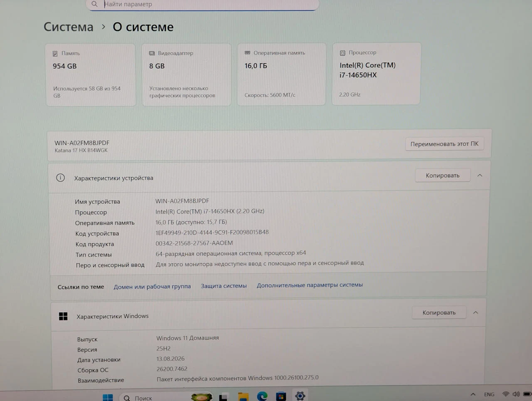532x401 pixels.
Task: Click Windows logo icon beside Характеристики Windows
Action: (63, 317)
